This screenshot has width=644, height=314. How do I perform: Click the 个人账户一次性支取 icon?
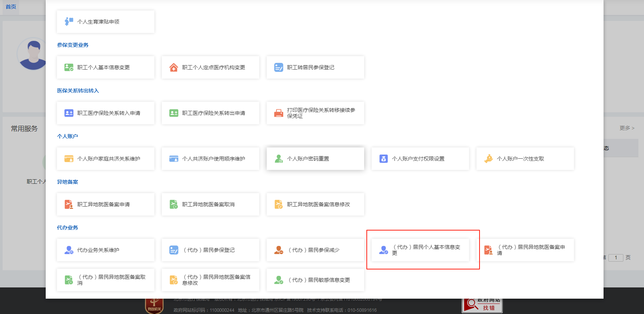(489, 158)
